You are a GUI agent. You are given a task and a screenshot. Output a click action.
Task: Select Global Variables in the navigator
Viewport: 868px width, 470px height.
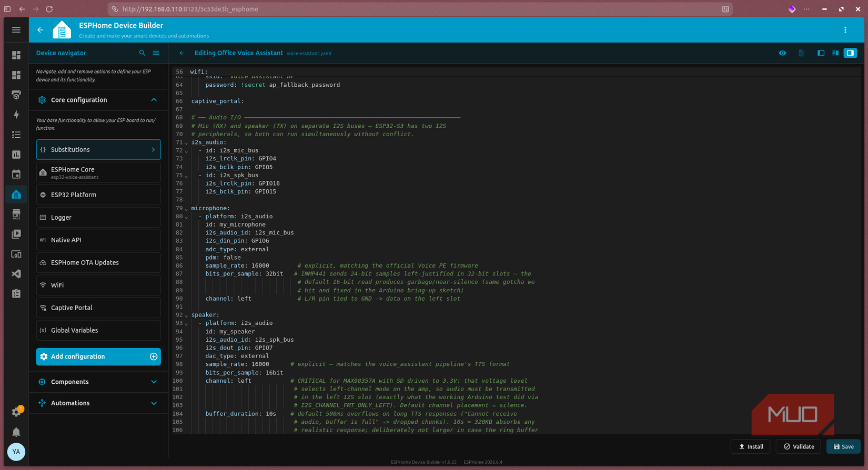(98, 331)
